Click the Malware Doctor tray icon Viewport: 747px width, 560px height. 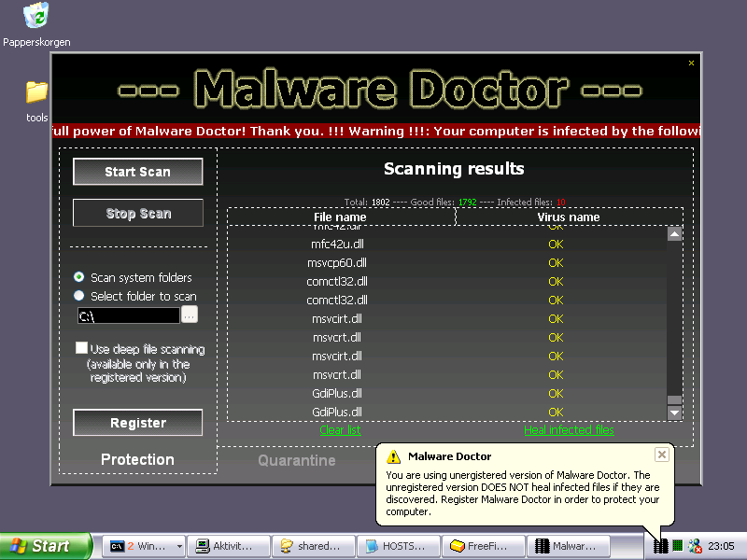pyautogui.click(x=661, y=546)
